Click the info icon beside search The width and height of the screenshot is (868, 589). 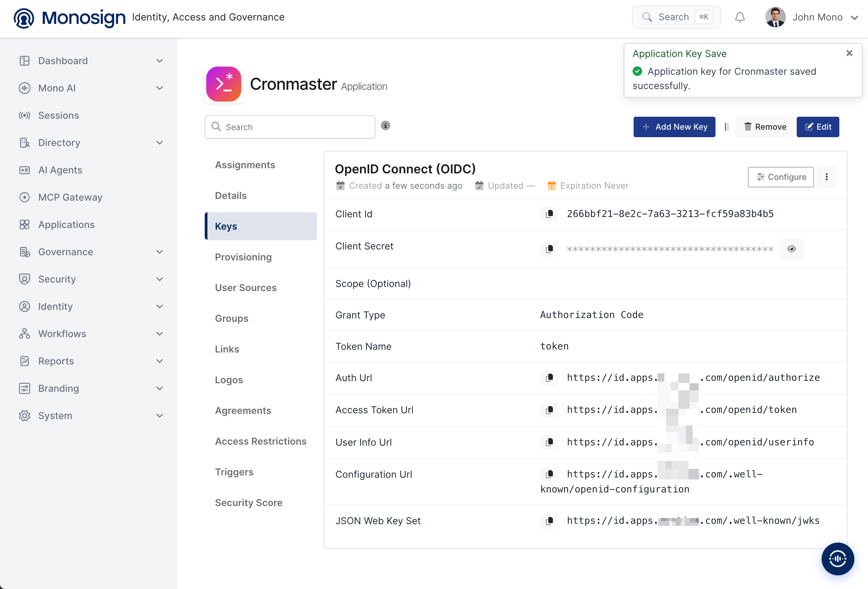point(386,126)
